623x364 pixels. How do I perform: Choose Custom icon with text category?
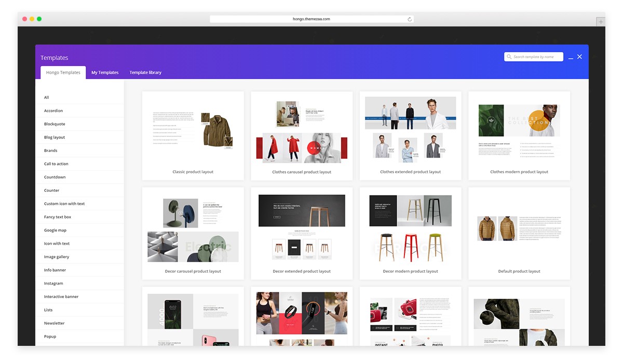point(79,204)
